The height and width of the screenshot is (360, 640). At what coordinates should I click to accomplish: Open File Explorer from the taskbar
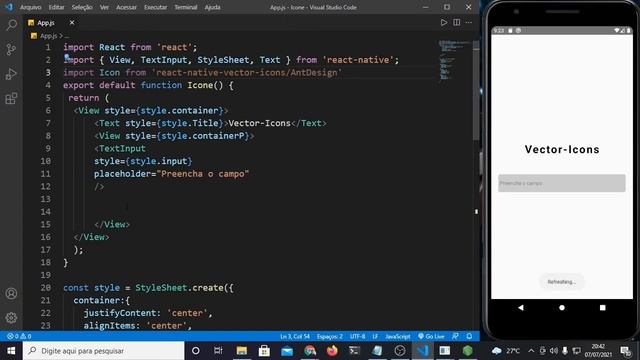pos(242,351)
